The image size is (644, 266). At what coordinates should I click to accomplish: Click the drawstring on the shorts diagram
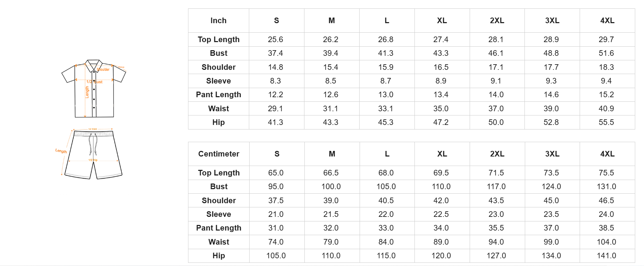[x=93, y=145]
